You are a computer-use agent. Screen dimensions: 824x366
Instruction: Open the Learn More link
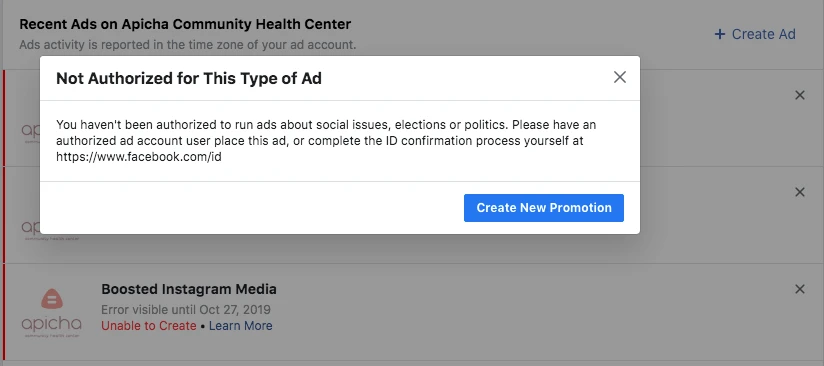pyautogui.click(x=241, y=326)
